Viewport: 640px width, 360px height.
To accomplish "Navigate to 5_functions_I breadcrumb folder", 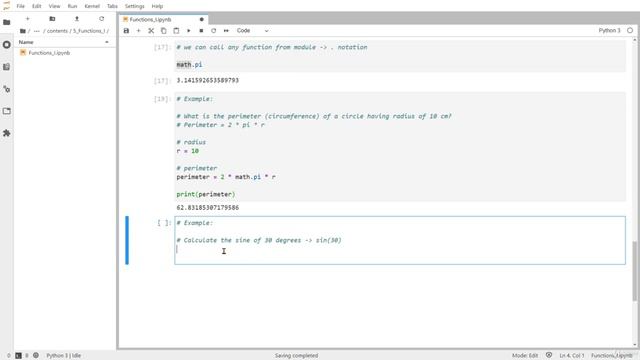I will tap(89, 31).
